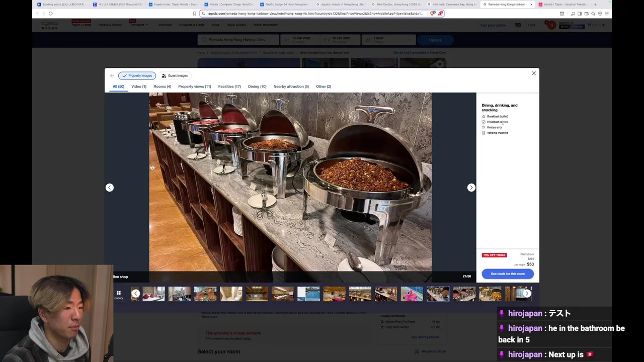
Task: Click the Restaurants amenity text
Action: [494, 128]
